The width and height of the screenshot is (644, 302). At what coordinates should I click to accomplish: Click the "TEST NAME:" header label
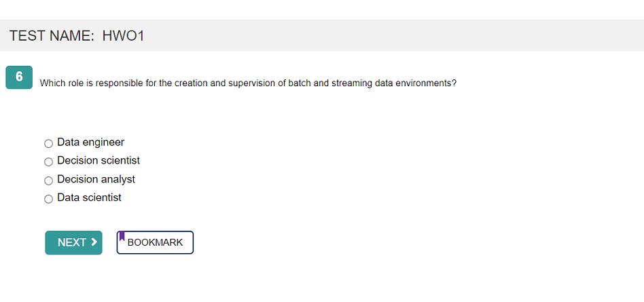(x=52, y=36)
